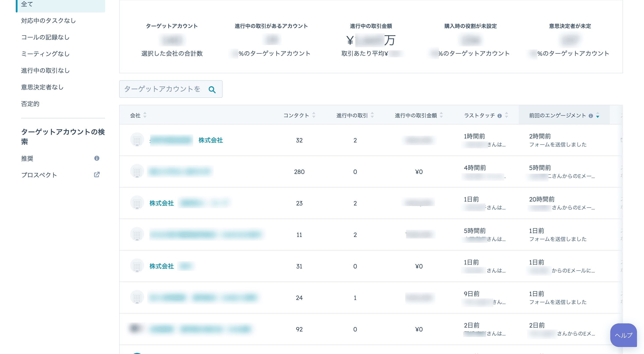Click the ヘルプ help button

[x=623, y=335]
